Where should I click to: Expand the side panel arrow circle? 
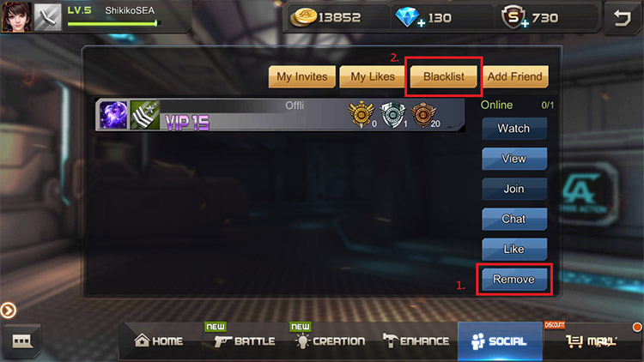click(8, 311)
